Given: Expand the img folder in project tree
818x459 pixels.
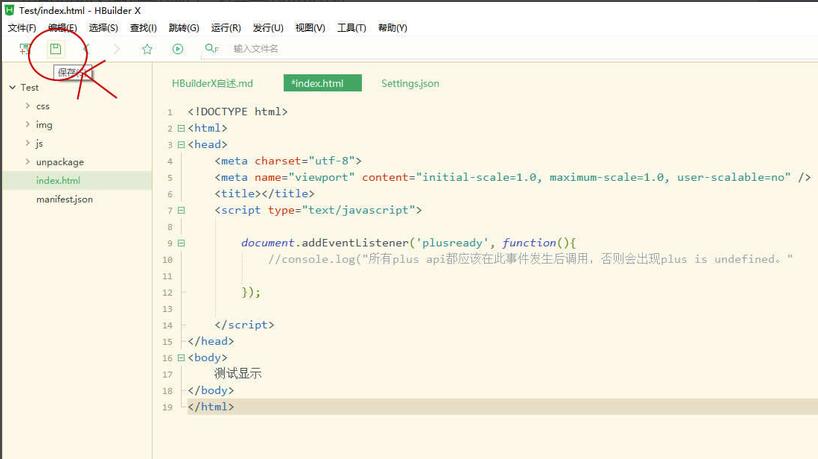Looking at the screenshot, I should (x=28, y=124).
